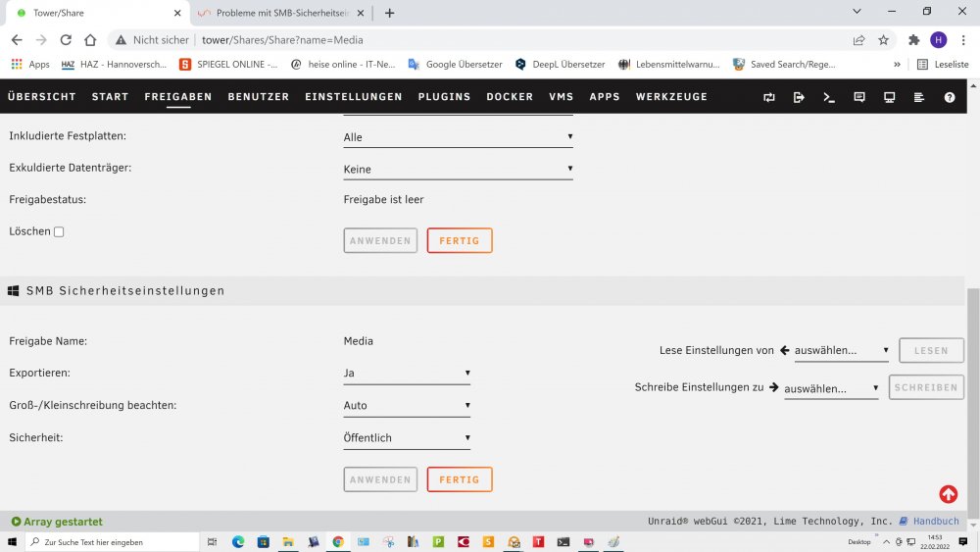Open the PLUGINS menu

point(444,97)
